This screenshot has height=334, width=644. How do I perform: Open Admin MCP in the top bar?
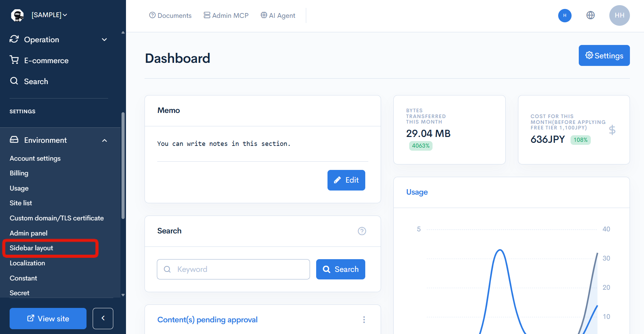(226, 15)
